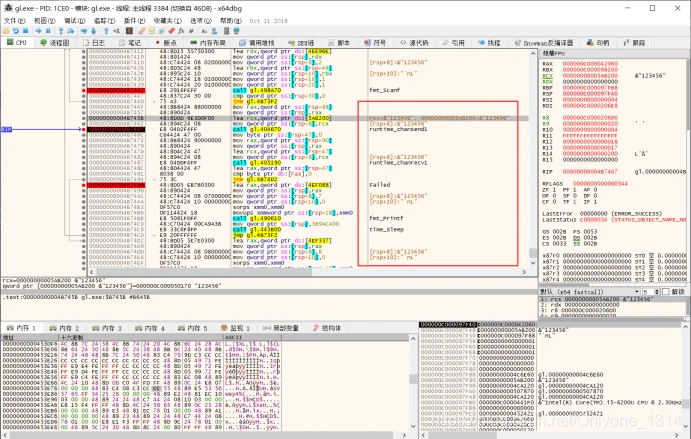
Task: Click the memory dump vertical scrollbar
Action: pos(413,383)
